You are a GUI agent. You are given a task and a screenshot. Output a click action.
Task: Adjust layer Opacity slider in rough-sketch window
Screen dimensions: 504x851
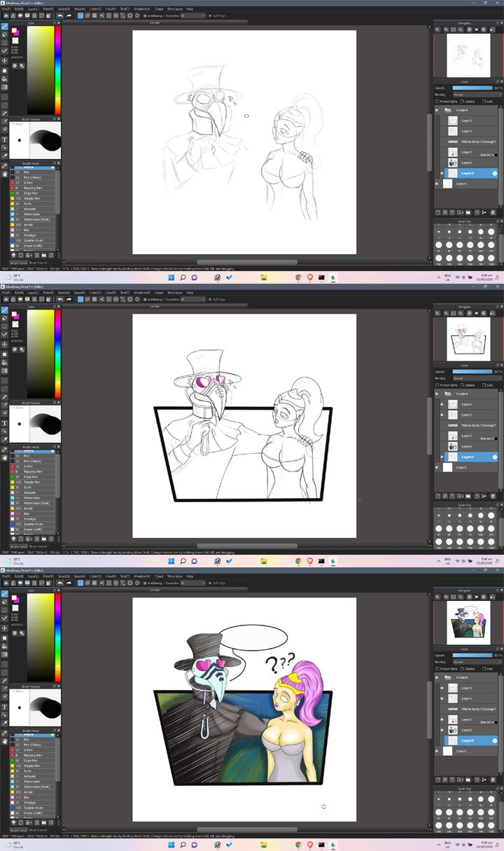tap(472, 88)
